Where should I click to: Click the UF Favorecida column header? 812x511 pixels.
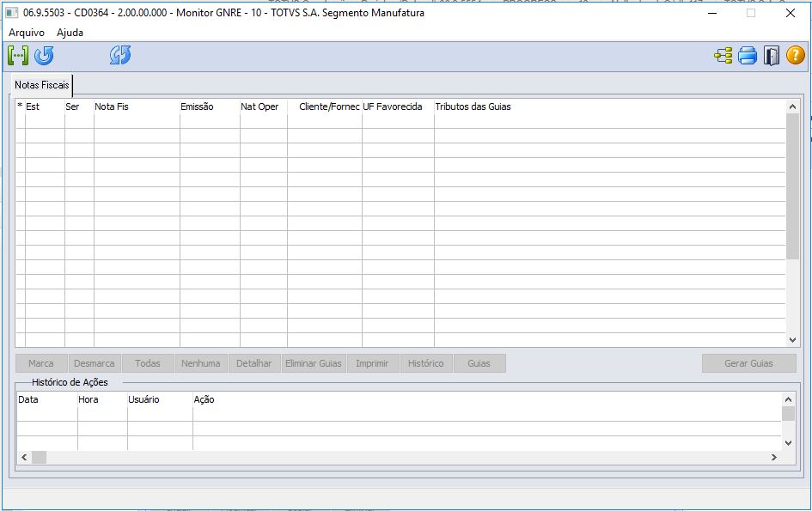[398, 106]
